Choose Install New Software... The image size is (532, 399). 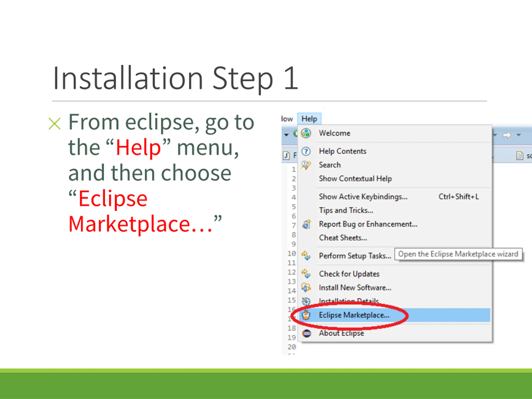pos(394,288)
